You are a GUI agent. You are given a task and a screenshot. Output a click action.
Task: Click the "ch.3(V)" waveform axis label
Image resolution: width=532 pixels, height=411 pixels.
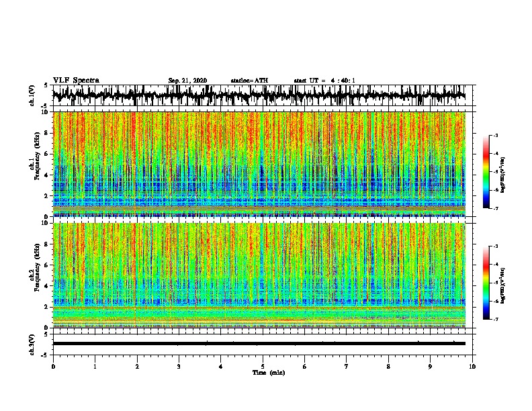pyautogui.click(x=32, y=345)
